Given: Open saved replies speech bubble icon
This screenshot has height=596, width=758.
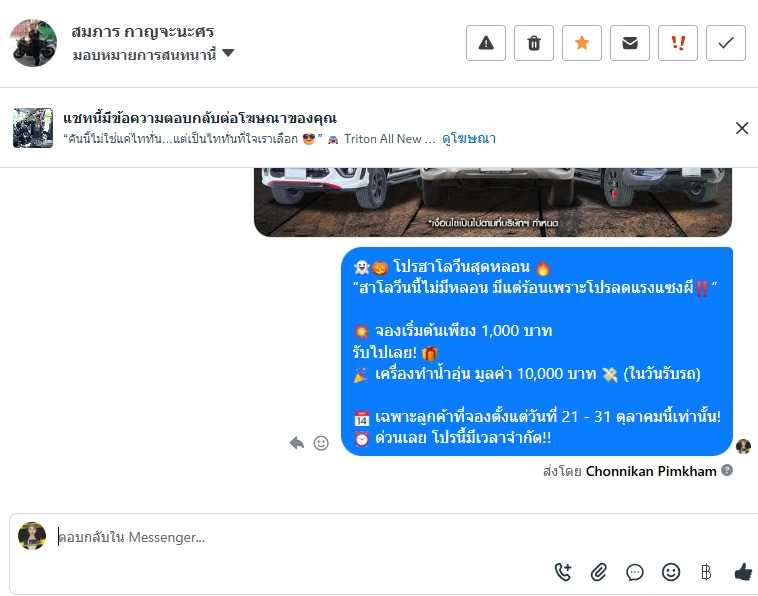Looking at the screenshot, I should tap(635, 572).
